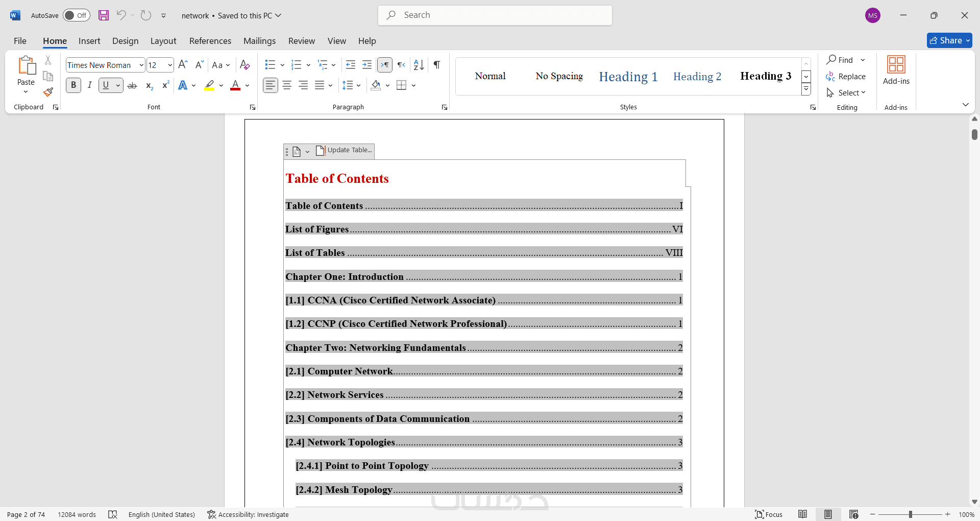Viewport: 980px width, 521px height.
Task: Click the Redo icon
Action: (x=146, y=15)
